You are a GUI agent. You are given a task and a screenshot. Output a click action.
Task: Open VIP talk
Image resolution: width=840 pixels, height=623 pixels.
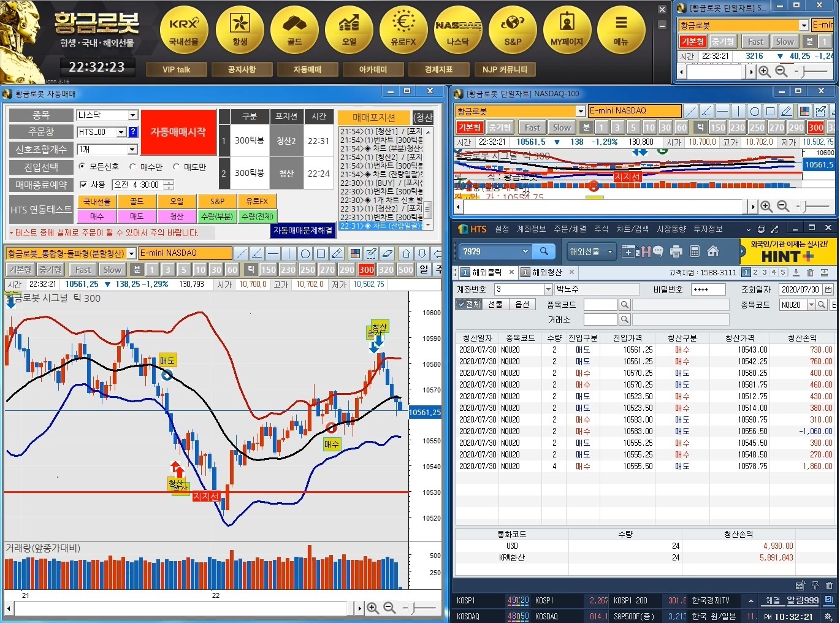pyautogui.click(x=177, y=69)
